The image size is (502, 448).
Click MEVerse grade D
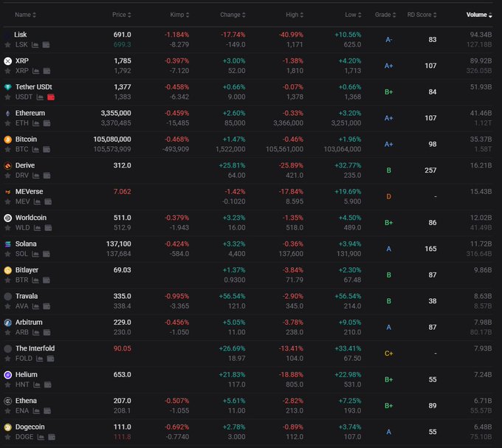pos(388,196)
